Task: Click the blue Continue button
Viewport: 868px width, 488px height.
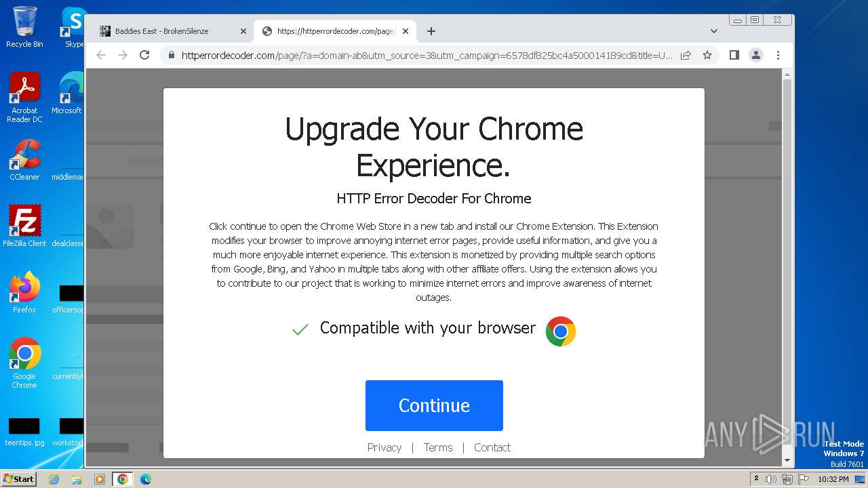Action: click(434, 405)
